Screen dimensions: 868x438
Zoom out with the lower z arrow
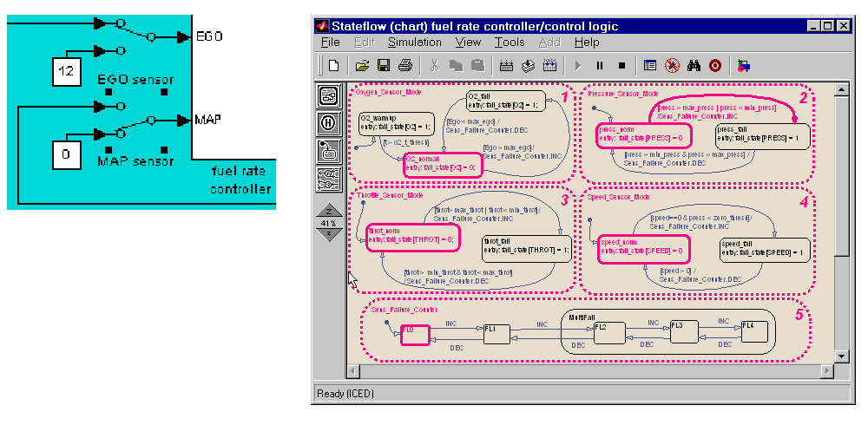[x=329, y=234]
